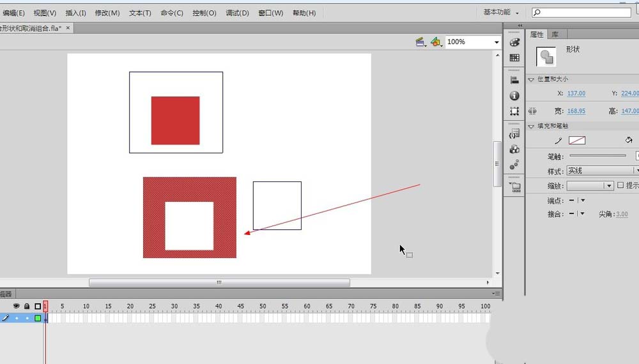Select the solid red square on stage
The height and width of the screenshot is (364, 639).
click(175, 121)
